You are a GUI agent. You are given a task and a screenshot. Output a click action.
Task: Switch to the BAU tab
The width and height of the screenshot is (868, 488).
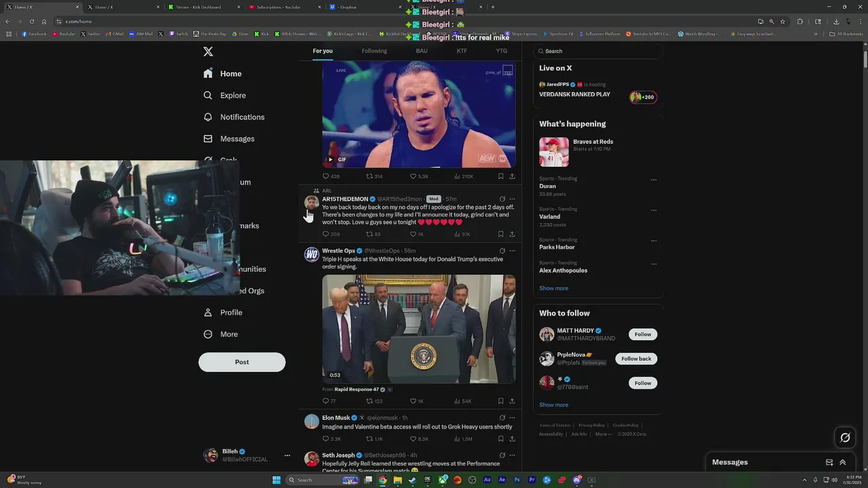[x=422, y=51]
